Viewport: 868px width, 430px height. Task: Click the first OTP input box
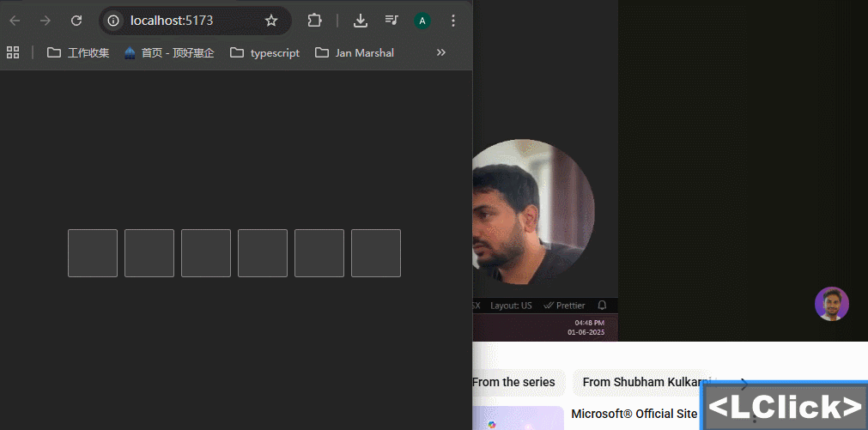[93, 253]
